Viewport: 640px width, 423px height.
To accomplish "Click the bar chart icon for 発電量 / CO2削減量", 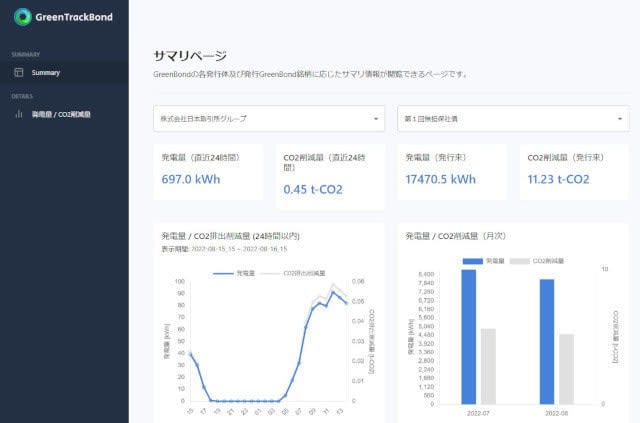I will click(18, 114).
